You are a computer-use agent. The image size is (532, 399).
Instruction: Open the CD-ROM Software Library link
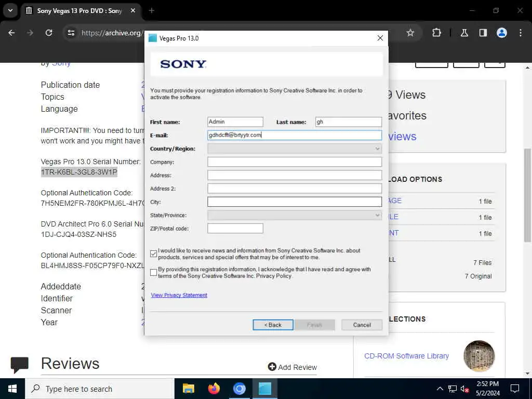coord(406,356)
